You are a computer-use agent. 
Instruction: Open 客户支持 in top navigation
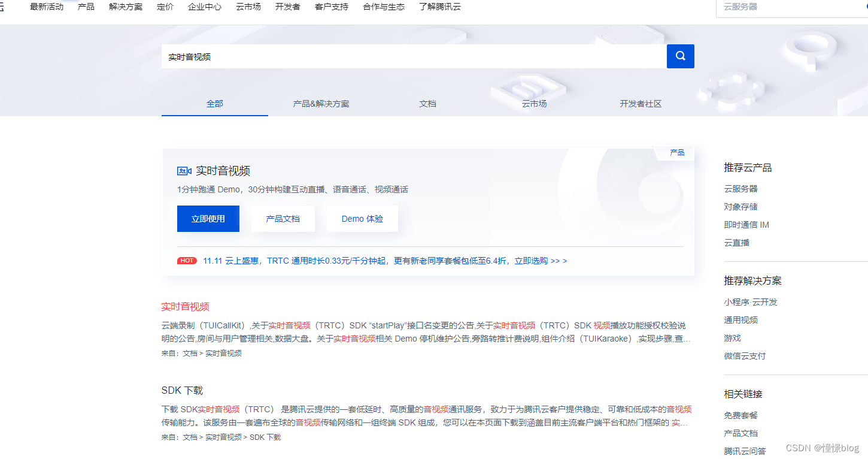[x=332, y=7]
